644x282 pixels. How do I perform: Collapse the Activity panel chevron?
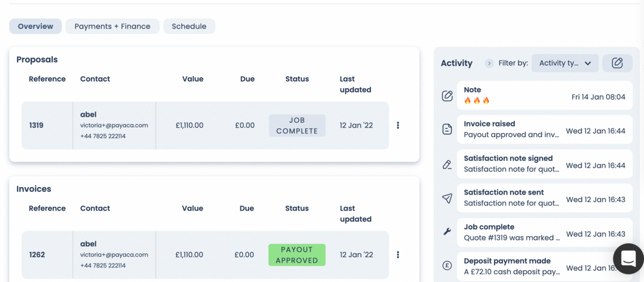489,63
